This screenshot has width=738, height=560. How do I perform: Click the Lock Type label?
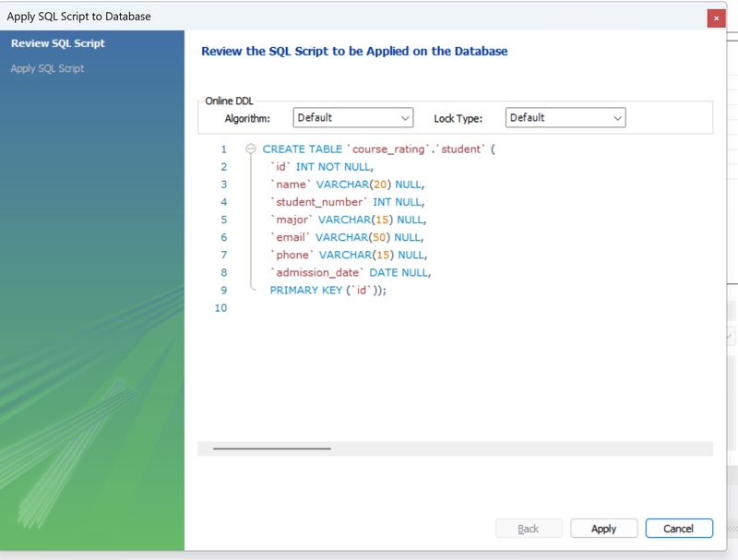point(458,119)
